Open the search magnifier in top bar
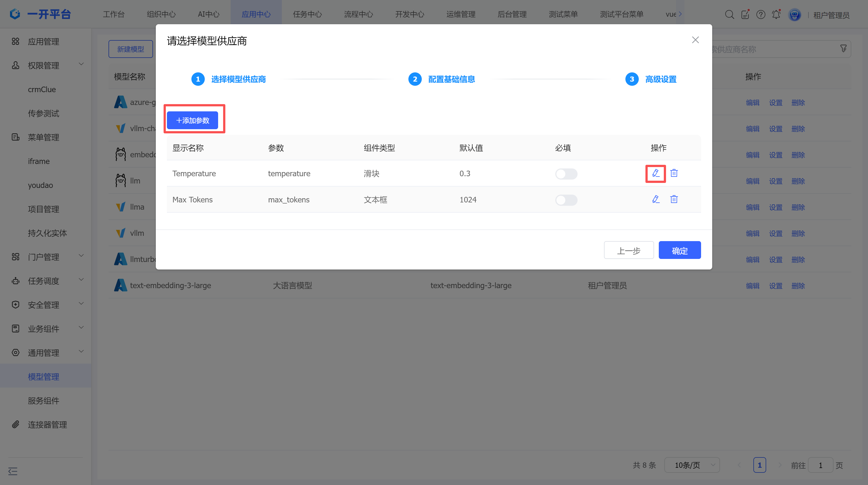This screenshot has width=868, height=485. pos(729,14)
